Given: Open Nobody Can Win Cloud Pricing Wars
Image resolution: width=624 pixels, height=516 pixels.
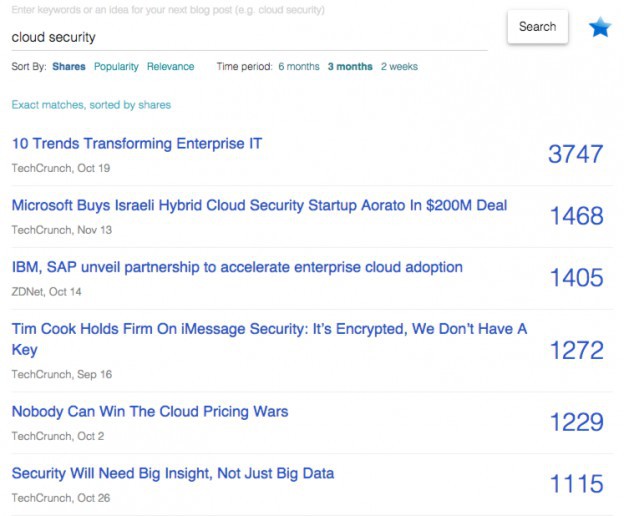Looking at the screenshot, I should [x=150, y=412].
